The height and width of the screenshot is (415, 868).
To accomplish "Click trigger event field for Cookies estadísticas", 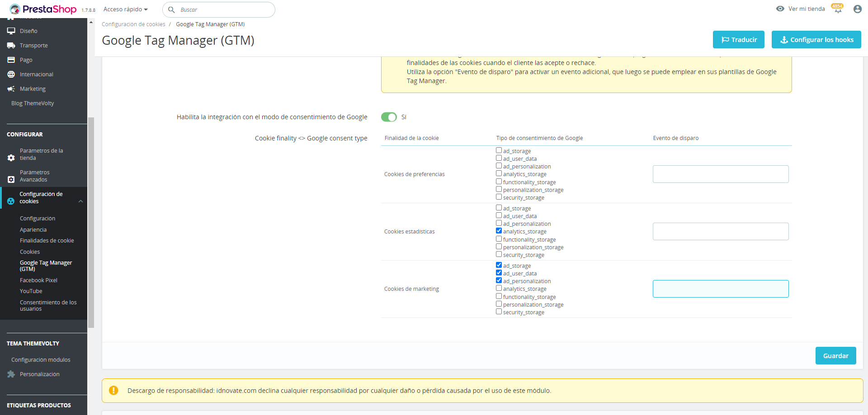I will pyautogui.click(x=721, y=231).
